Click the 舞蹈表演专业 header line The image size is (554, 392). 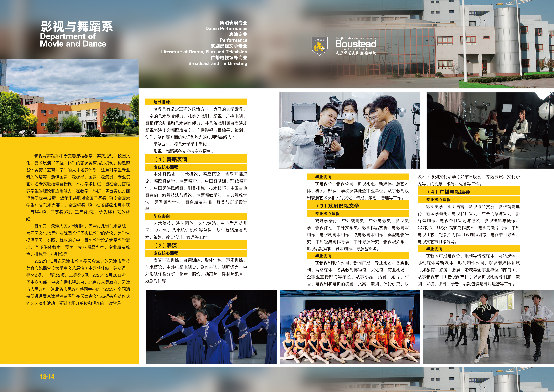(x=233, y=23)
